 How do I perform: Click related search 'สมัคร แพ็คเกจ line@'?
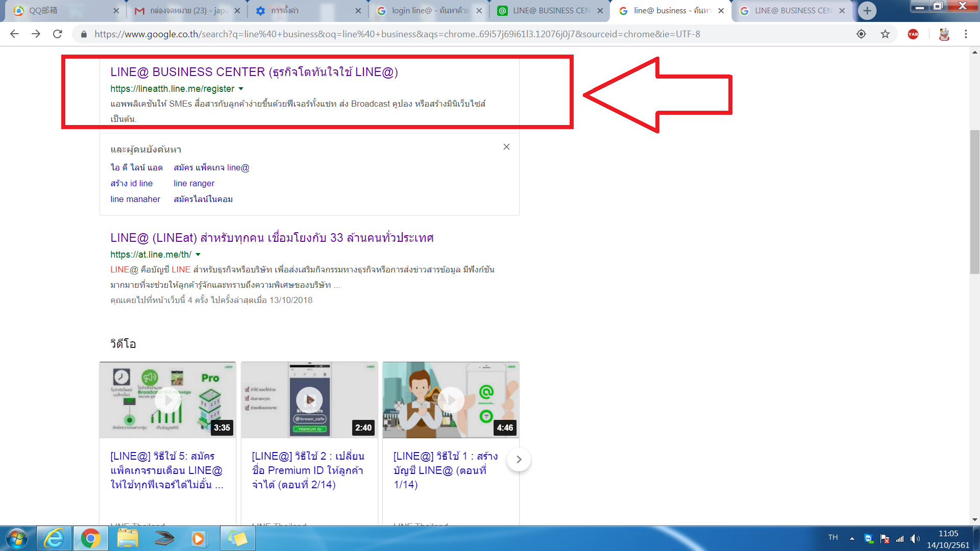211,167
